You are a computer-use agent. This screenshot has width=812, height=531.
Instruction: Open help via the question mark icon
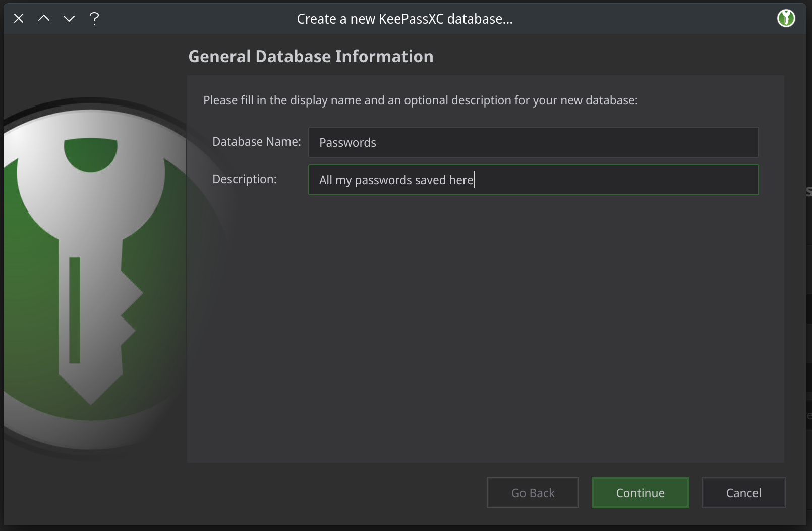(94, 18)
